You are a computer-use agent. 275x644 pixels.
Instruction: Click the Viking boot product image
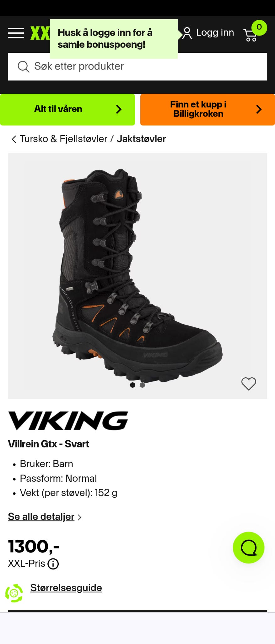pyautogui.click(x=137, y=276)
